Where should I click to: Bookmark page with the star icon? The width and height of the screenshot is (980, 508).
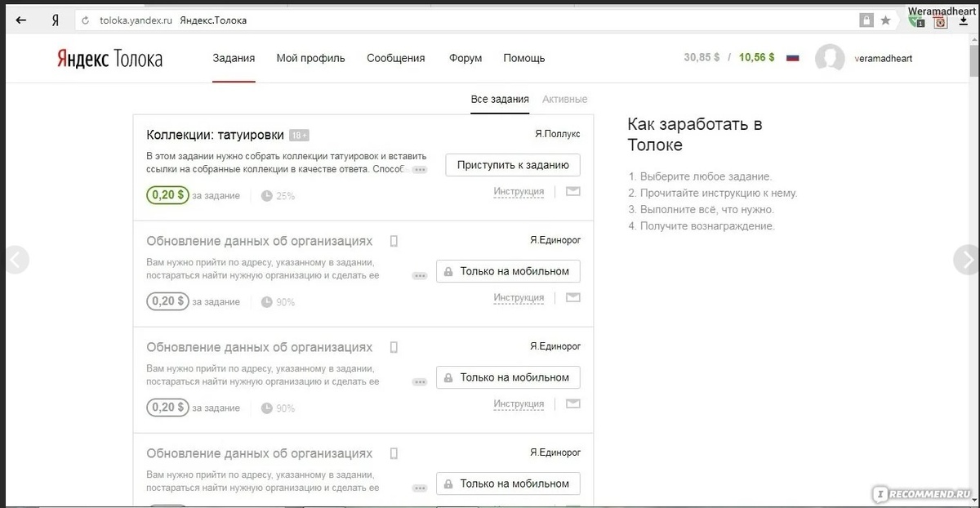tap(886, 20)
